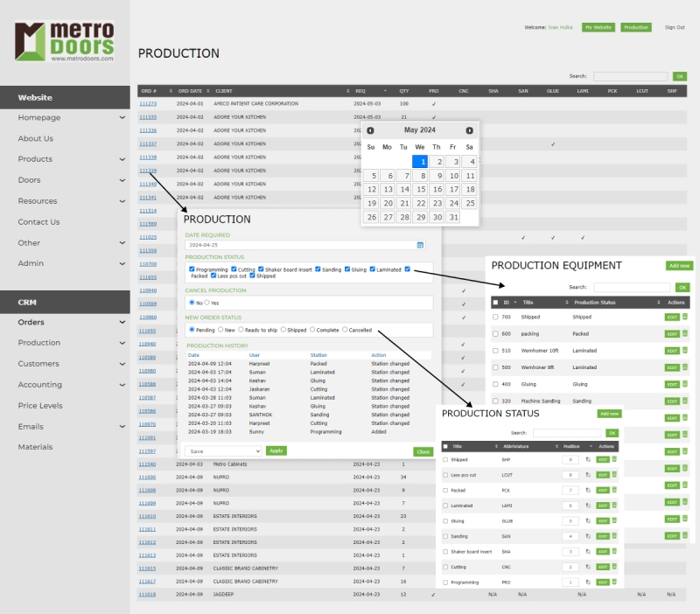Click the Metro Doors logo

click(x=65, y=41)
